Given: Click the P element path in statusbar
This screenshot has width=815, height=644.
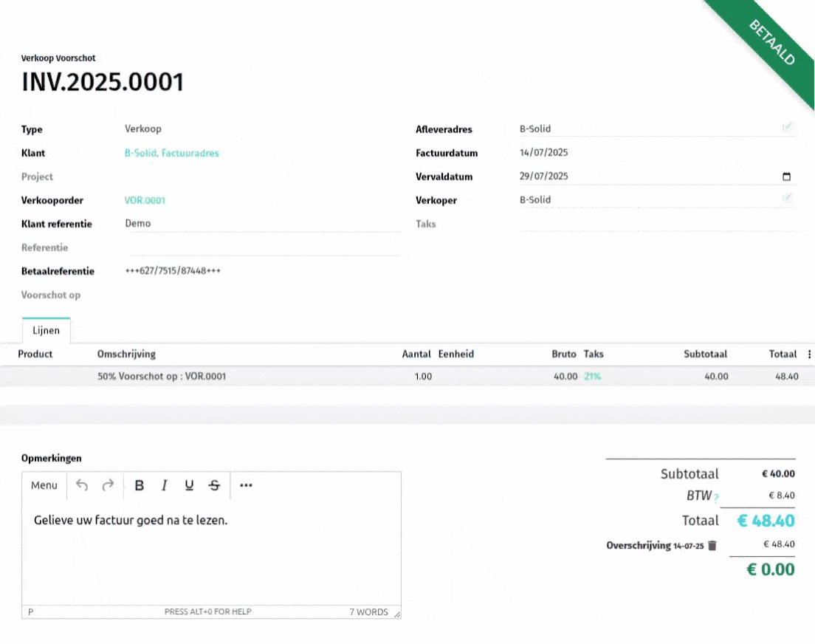Looking at the screenshot, I should 31,612.
